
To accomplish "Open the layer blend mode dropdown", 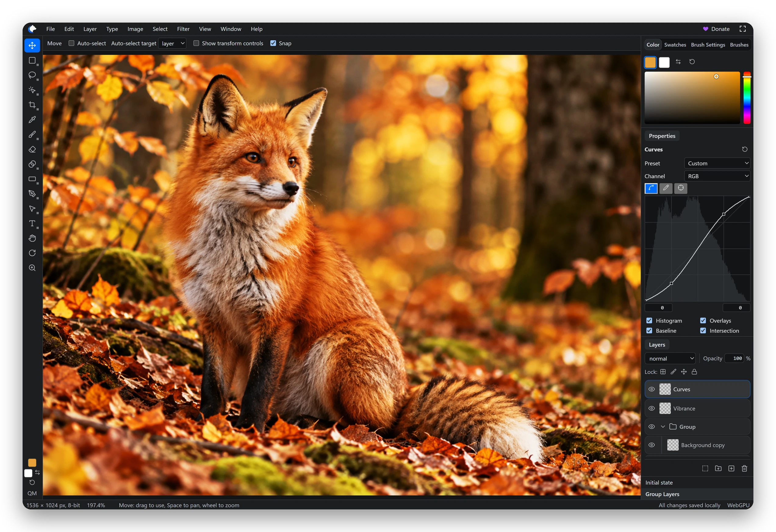I will coord(670,358).
